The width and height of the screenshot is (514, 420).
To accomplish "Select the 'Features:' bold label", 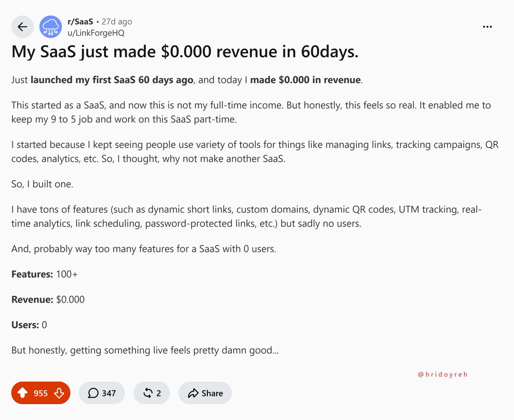I will pos(32,274).
